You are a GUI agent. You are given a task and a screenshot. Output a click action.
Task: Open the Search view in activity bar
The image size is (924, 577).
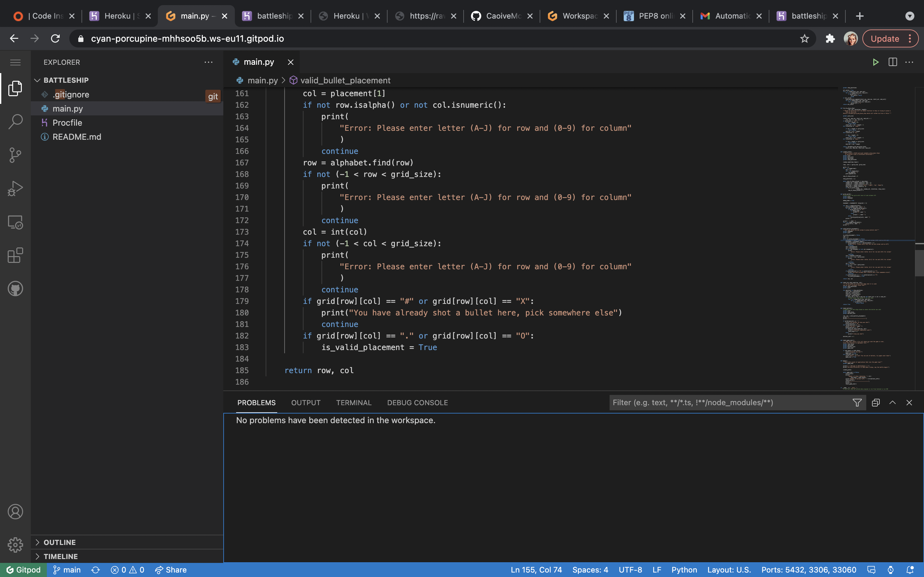(15, 122)
